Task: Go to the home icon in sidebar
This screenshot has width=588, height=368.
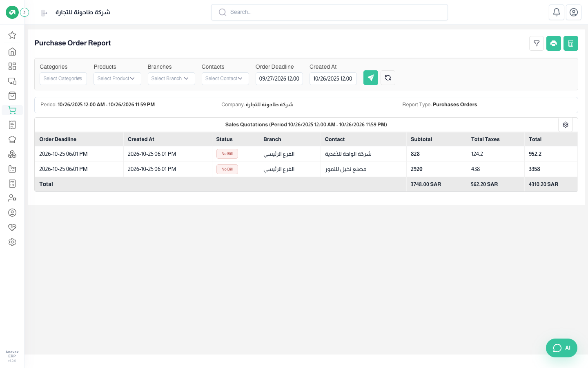Action: (x=12, y=52)
